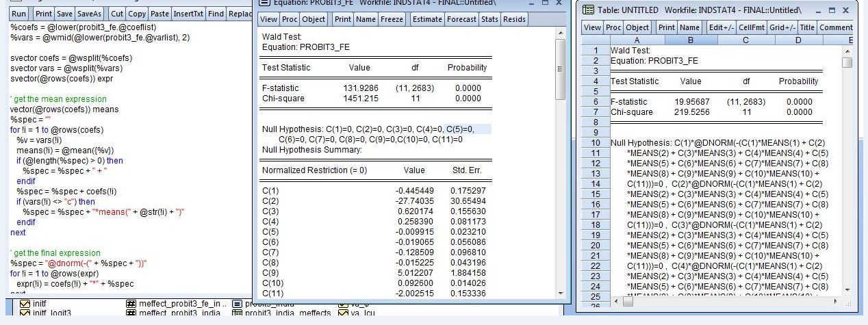Toggle Grid+/- in the Table window
Viewport: 868px width, 325px height.
point(782,27)
